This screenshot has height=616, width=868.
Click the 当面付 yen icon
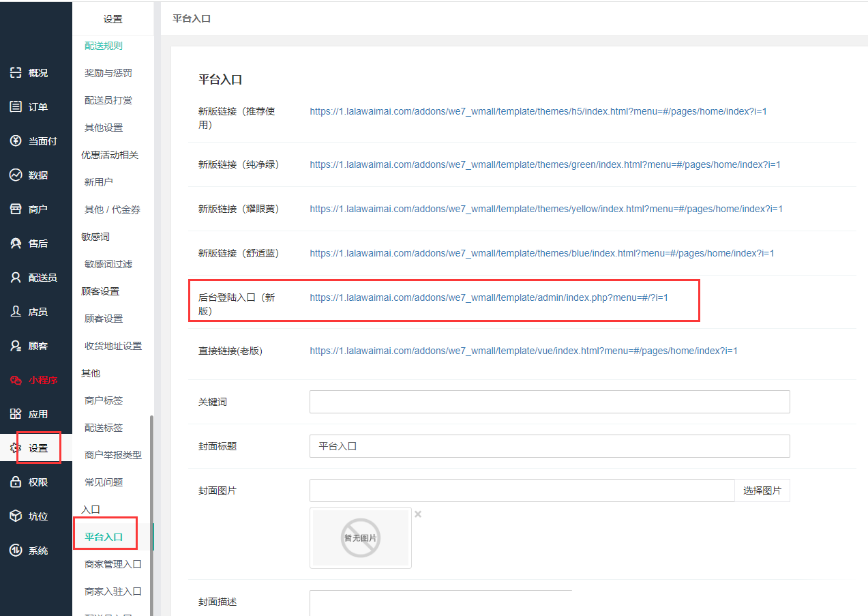click(x=16, y=141)
